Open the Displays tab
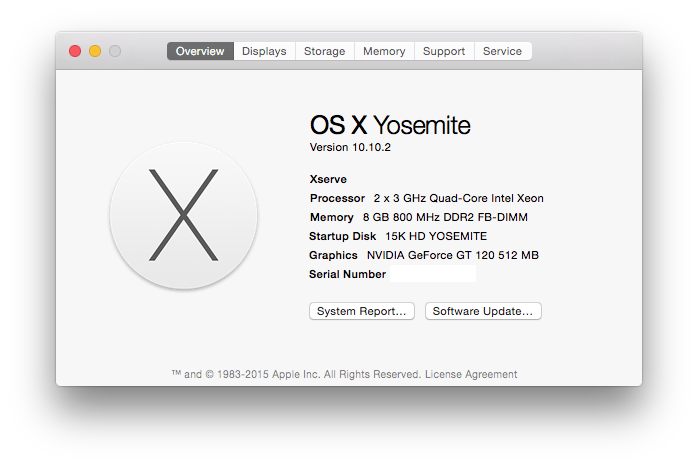 [x=264, y=51]
